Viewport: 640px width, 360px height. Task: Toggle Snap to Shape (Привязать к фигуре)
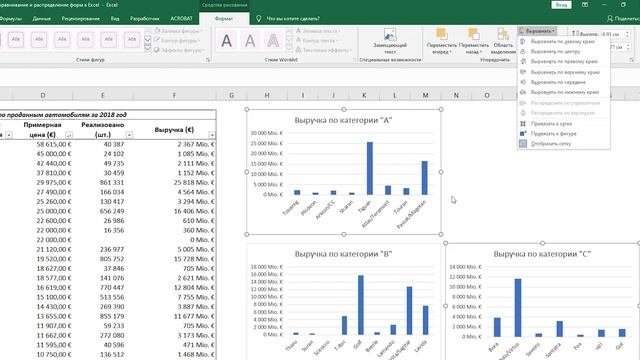tap(563, 133)
